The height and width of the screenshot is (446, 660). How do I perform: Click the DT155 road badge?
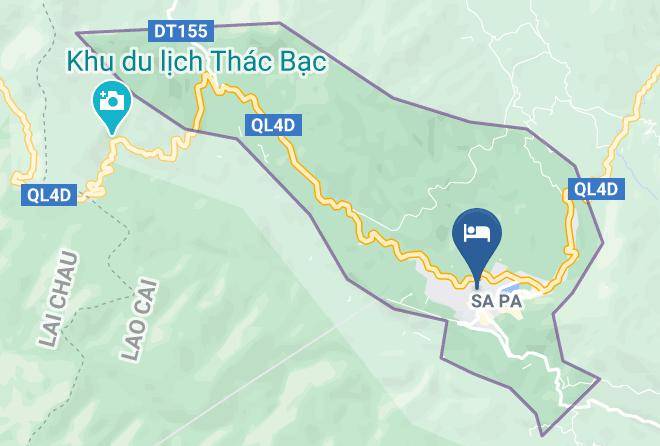181,31
